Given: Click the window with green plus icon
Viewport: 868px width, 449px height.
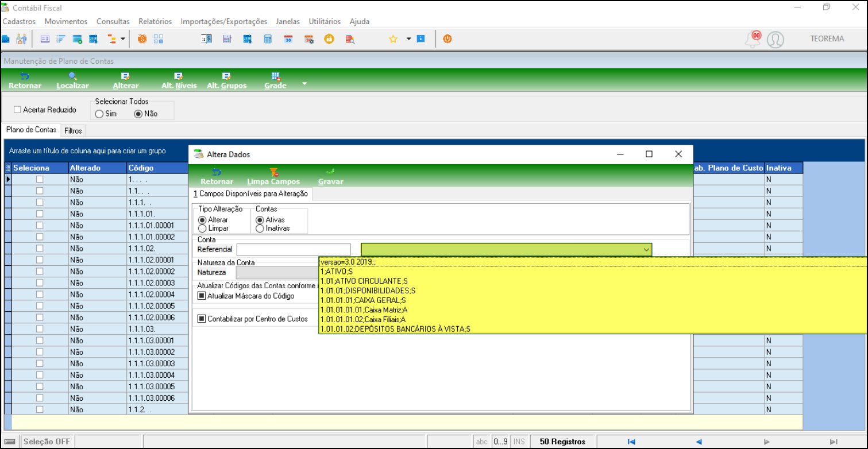Looking at the screenshot, I should point(77,39).
